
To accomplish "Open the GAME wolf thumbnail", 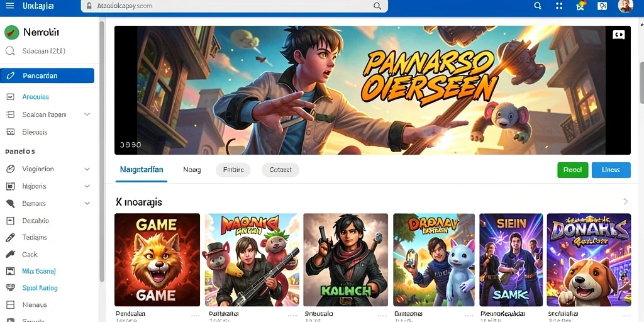I will pyautogui.click(x=157, y=260).
